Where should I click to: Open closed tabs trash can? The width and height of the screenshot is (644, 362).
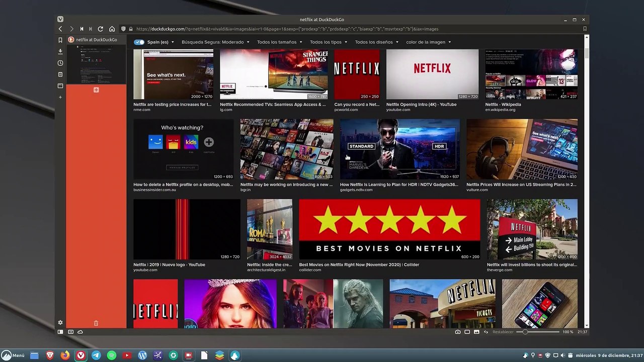96,323
